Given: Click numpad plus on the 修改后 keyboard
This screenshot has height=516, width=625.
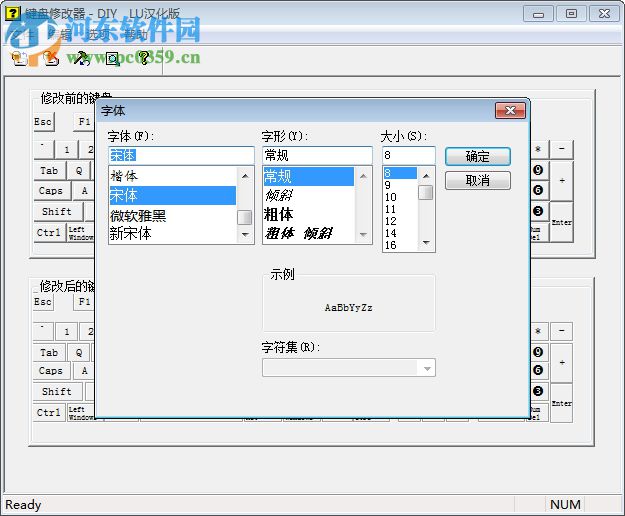Looking at the screenshot, I should point(562,363).
